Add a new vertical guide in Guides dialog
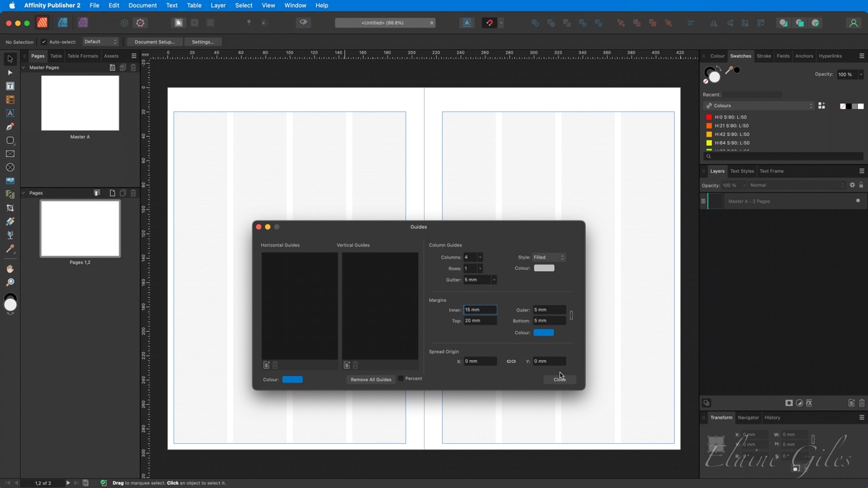The width and height of the screenshot is (868, 488). [347, 365]
